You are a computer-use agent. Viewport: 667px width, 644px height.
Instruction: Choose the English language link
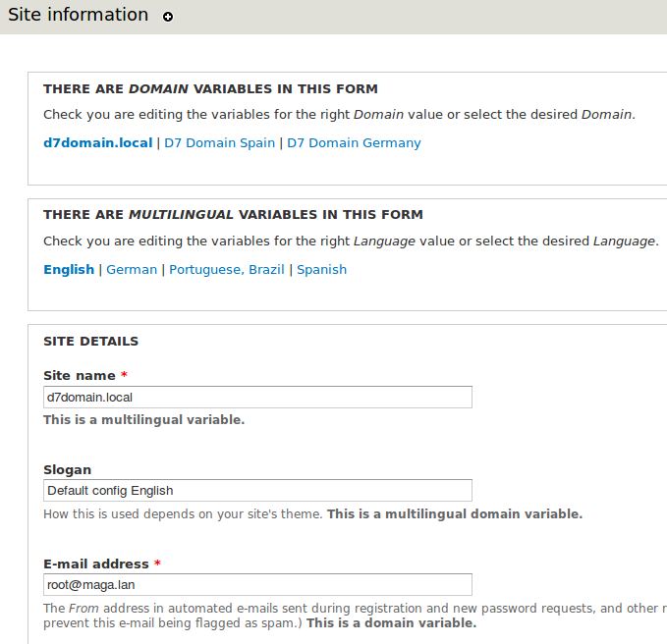click(69, 269)
